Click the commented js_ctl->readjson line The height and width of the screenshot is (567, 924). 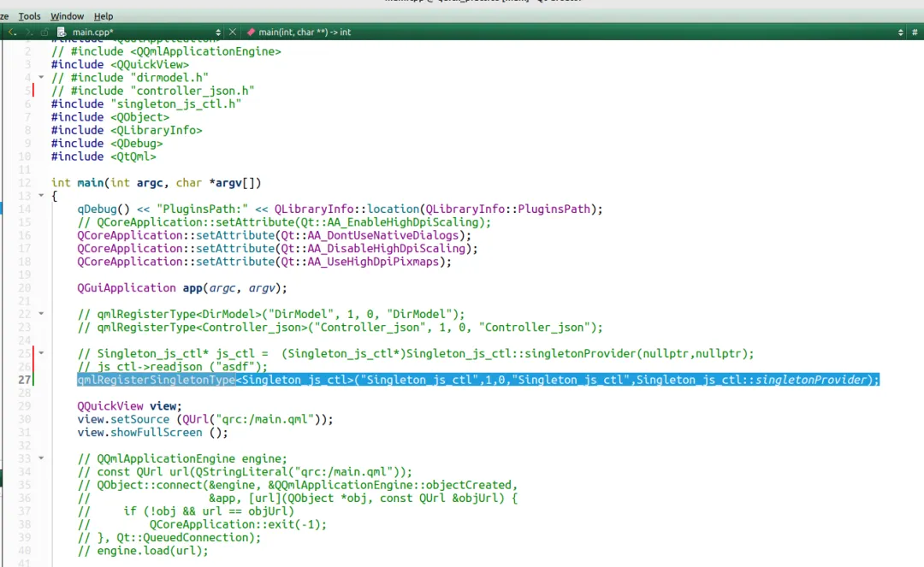pos(172,366)
